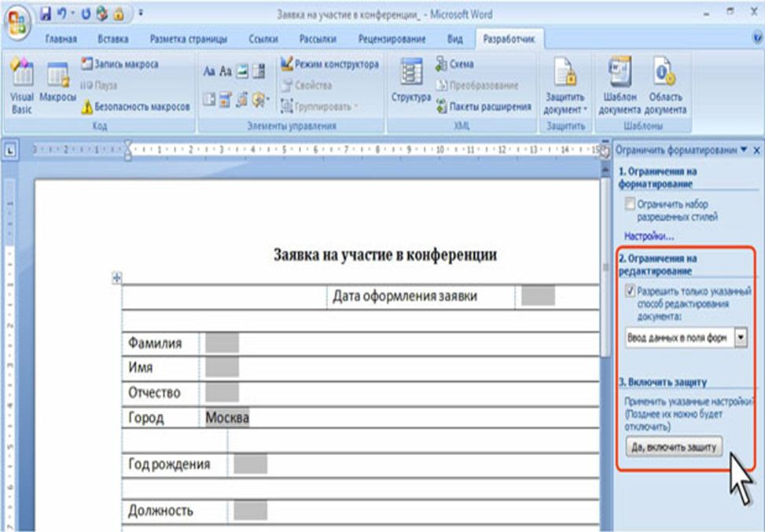The image size is (765, 532).
Task: Open task pane options dropdown arrow
Action: click(744, 150)
